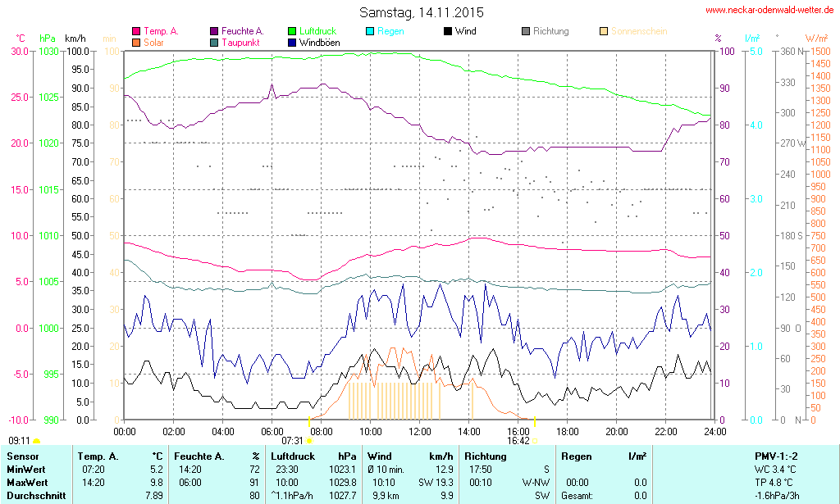The height and width of the screenshot is (504, 840).
Task: Click the chart title Samstag, 14.11.2015
Action: pyautogui.click(x=422, y=12)
